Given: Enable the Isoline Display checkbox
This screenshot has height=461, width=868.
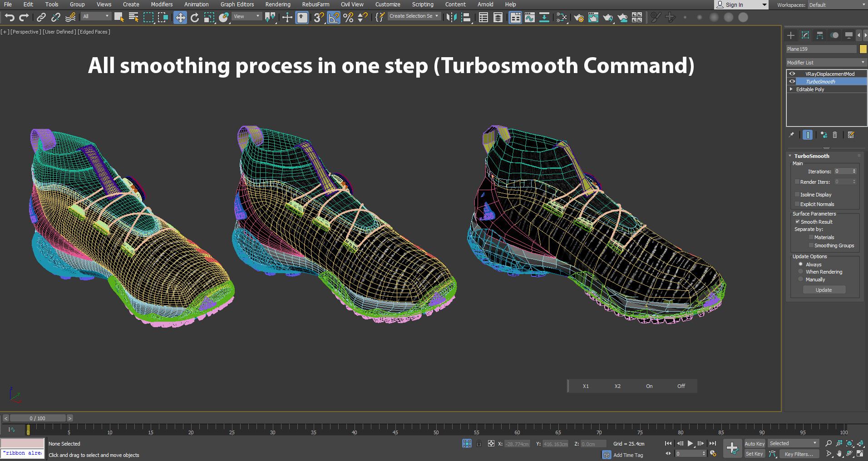Looking at the screenshot, I should pyautogui.click(x=798, y=194).
